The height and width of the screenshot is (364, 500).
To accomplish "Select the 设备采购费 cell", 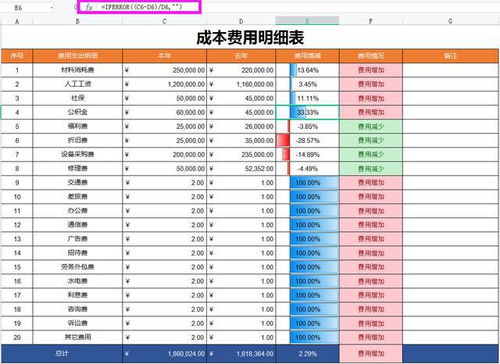I will point(78,154).
